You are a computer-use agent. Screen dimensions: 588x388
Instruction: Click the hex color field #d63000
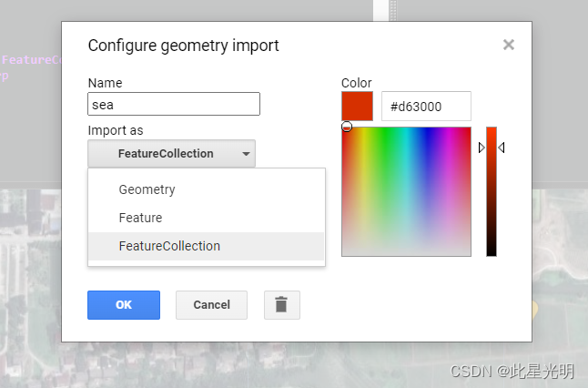(426, 106)
